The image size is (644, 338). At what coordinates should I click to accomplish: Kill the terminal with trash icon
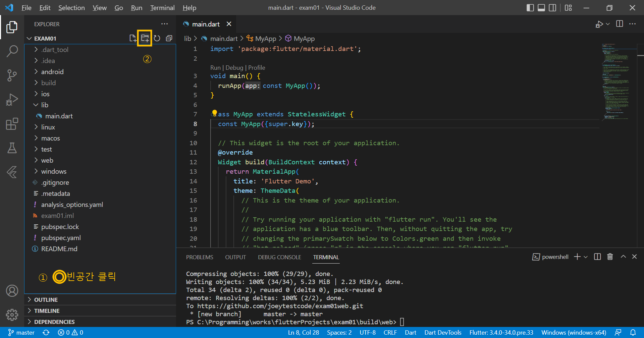tap(610, 257)
